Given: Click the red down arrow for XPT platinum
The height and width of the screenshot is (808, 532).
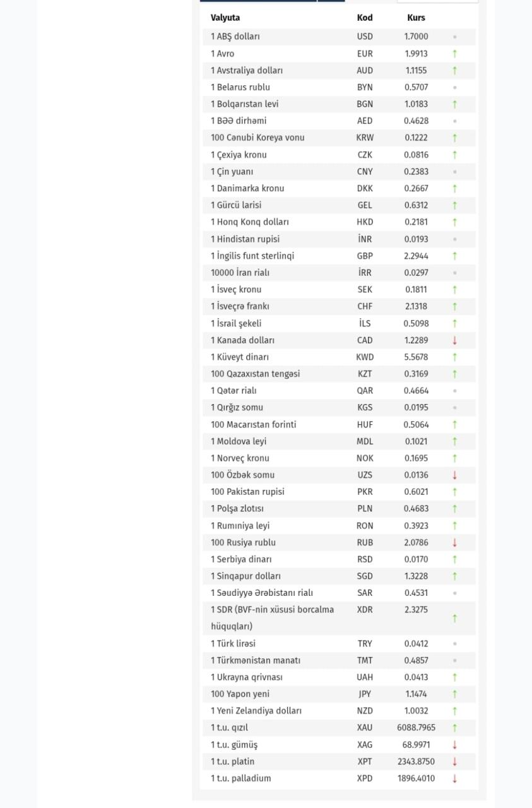Looking at the screenshot, I should (x=454, y=761).
